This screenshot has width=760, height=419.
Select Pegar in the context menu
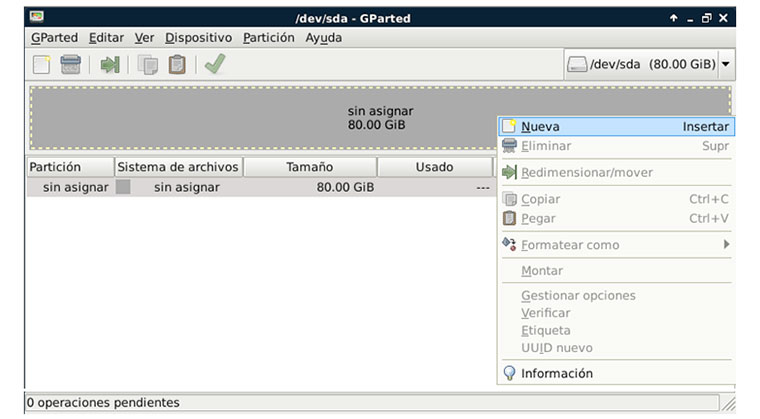point(616,218)
